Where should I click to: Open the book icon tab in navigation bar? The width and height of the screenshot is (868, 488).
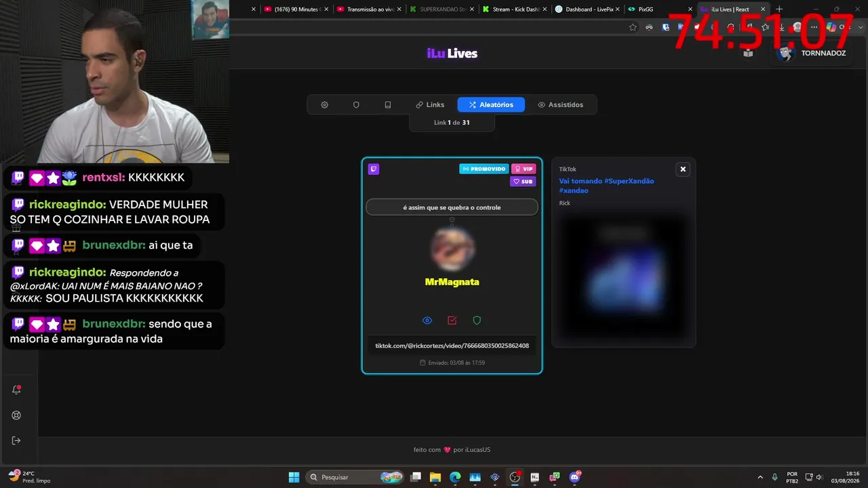[388, 105]
